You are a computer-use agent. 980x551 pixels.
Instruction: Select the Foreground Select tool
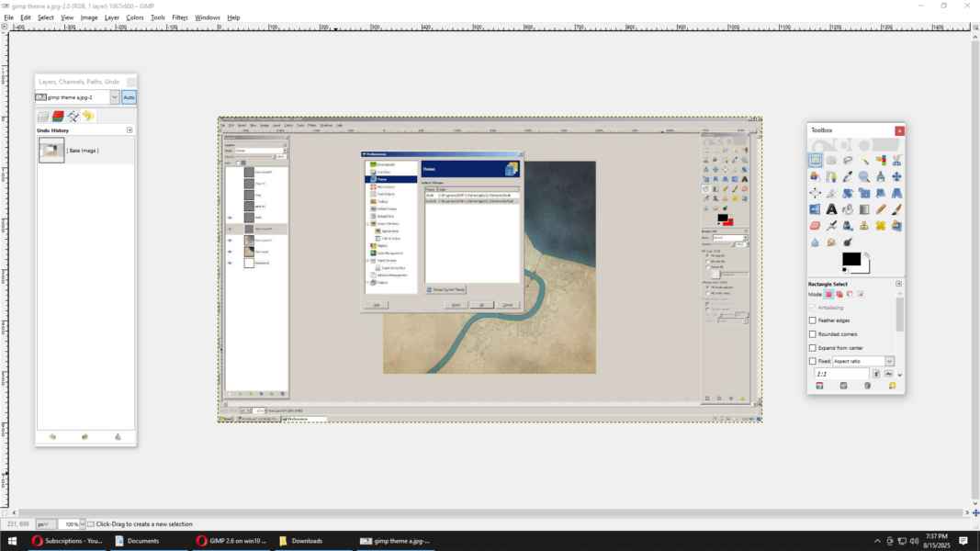[815, 177]
